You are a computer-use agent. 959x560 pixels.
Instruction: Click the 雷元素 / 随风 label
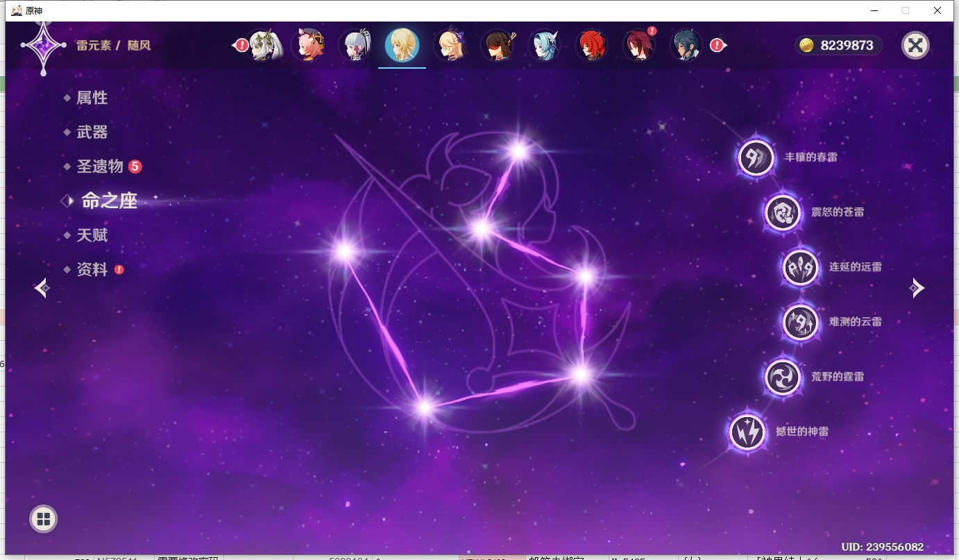[113, 46]
